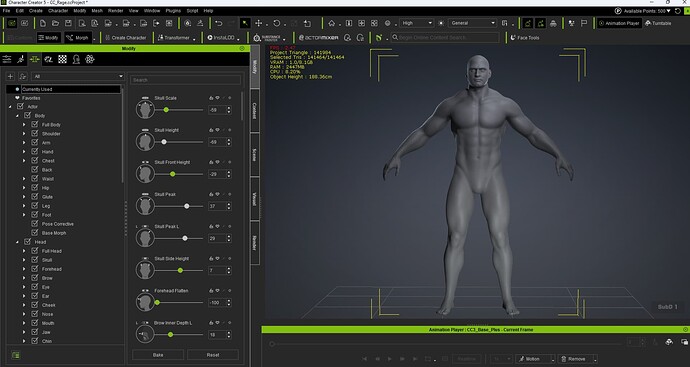Viewport: 690px width, 367px height.
Task: Open the Motion pose tab icon in Modify
Action: point(21,59)
